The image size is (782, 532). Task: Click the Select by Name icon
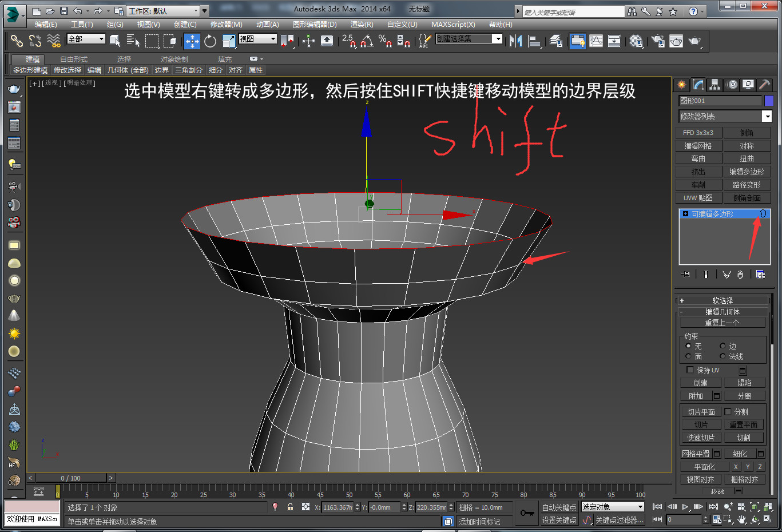tap(133, 41)
